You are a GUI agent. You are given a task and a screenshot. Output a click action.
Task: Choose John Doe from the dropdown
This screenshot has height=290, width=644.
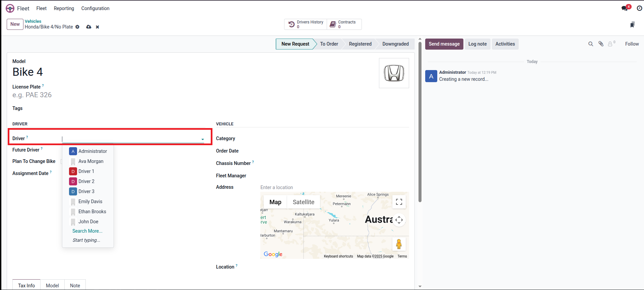(x=88, y=222)
